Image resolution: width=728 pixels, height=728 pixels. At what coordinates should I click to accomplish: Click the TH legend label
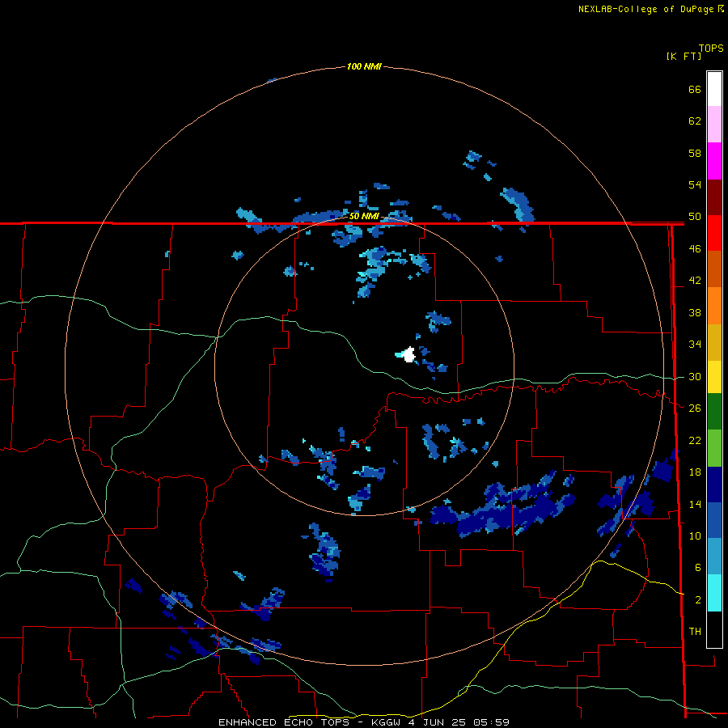pyautogui.click(x=695, y=632)
